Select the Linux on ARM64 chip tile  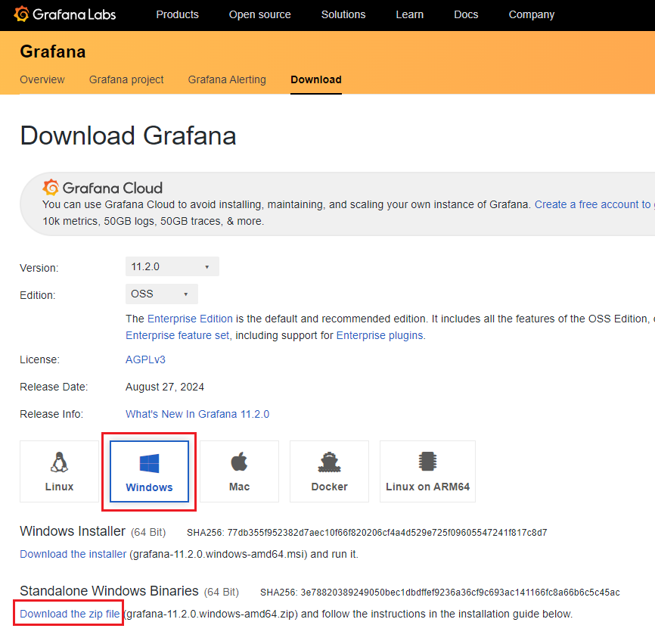click(x=427, y=471)
